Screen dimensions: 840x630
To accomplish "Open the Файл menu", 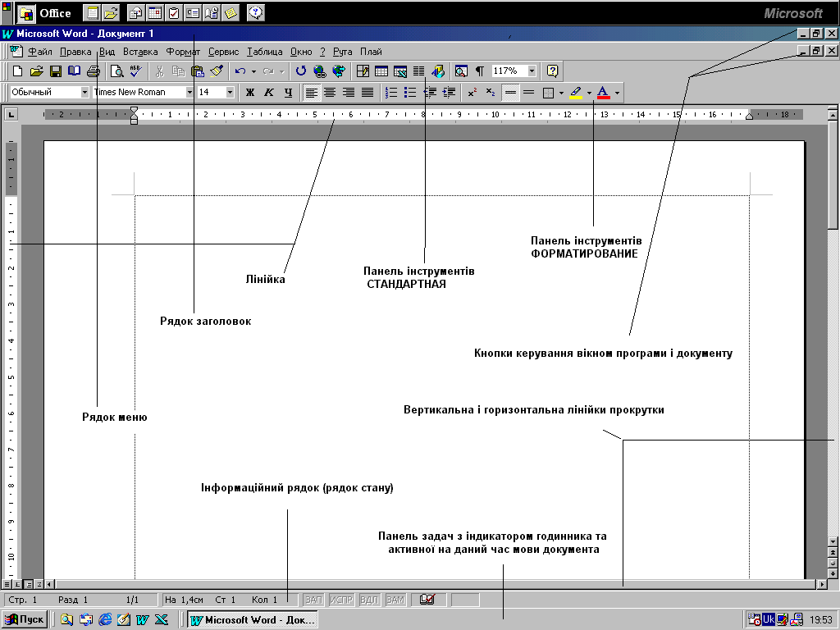I will 39,52.
